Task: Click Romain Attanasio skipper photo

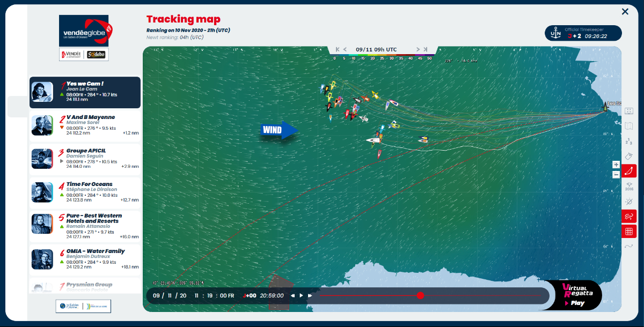Action: click(42, 224)
